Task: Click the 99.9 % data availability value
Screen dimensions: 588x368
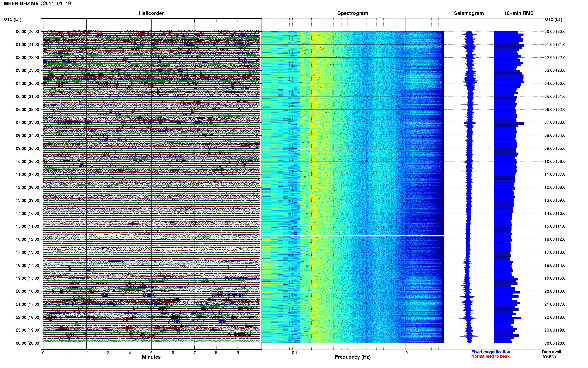Action: tap(549, 356)
